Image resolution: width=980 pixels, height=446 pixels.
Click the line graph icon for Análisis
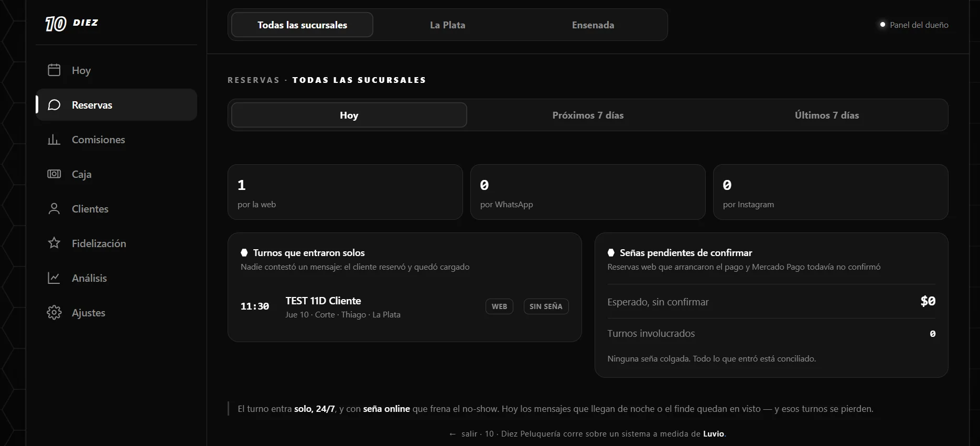click(54, 278)
